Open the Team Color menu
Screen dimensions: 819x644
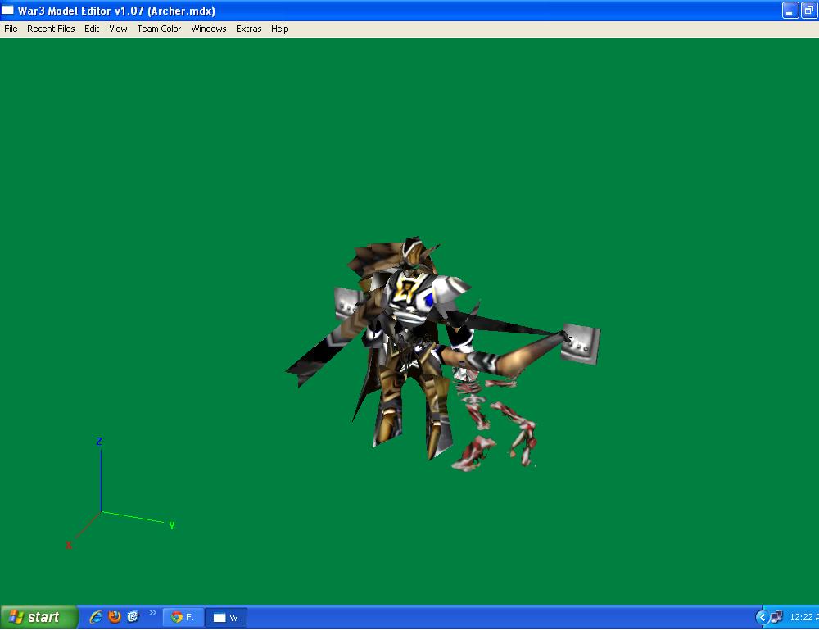(x=159, y=29)
